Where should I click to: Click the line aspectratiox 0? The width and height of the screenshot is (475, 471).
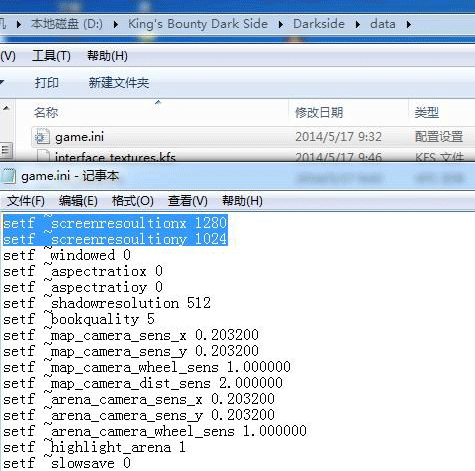(x=83, y=271)
